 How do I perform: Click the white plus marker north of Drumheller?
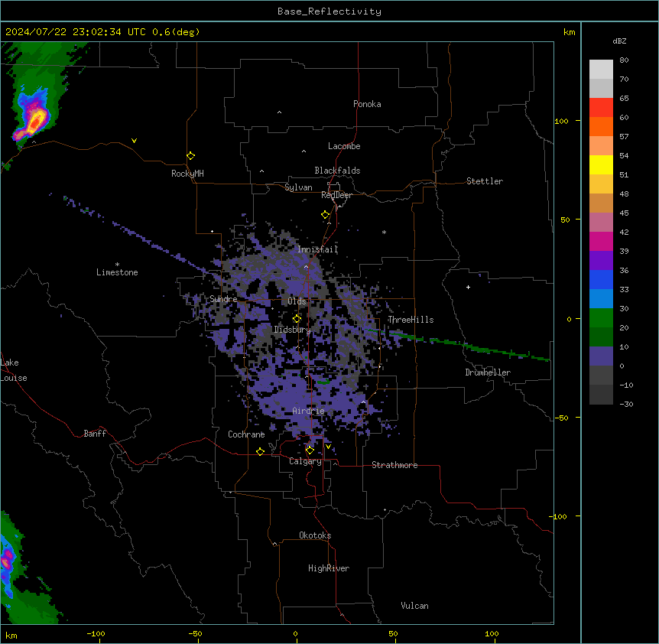tap(468, 287)
